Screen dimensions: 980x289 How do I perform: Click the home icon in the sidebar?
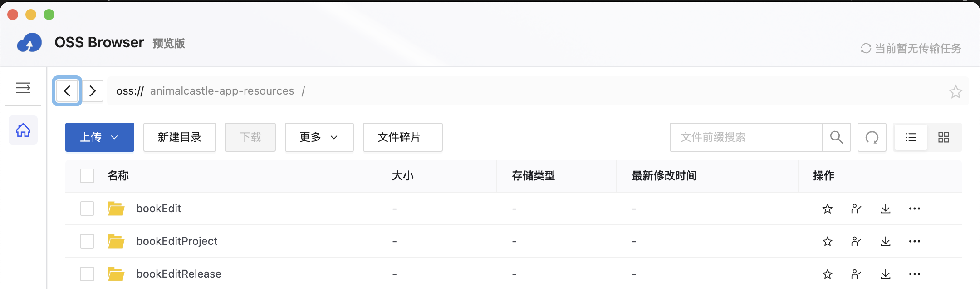tap(23, 130)
